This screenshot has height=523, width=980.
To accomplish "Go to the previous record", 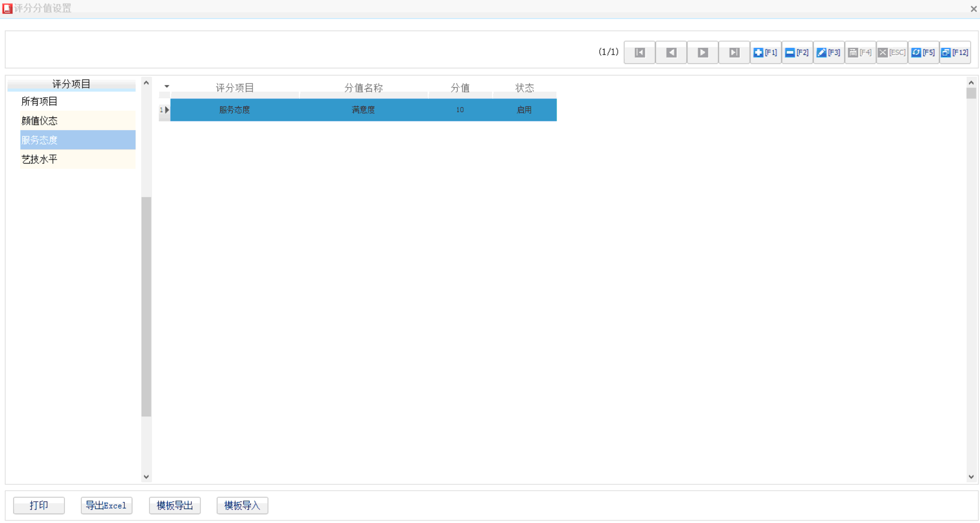I will (671, 53).
